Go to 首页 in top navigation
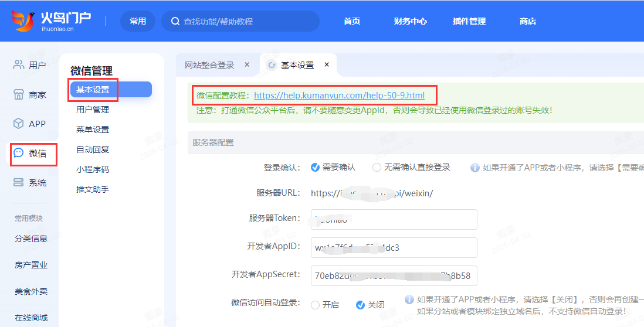 [352, 21]
